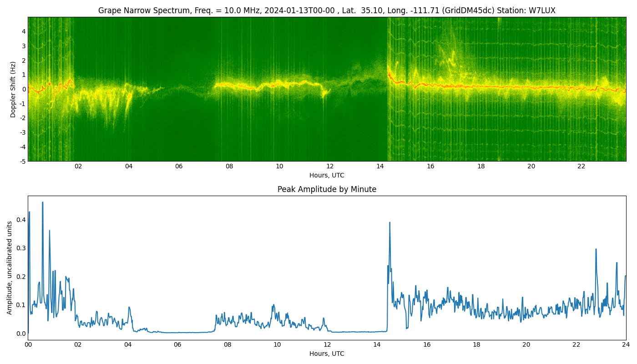Click the 22 hour tick on the spectrogram
The height and width of the screenshot is (364, 637).
(581, 166)
